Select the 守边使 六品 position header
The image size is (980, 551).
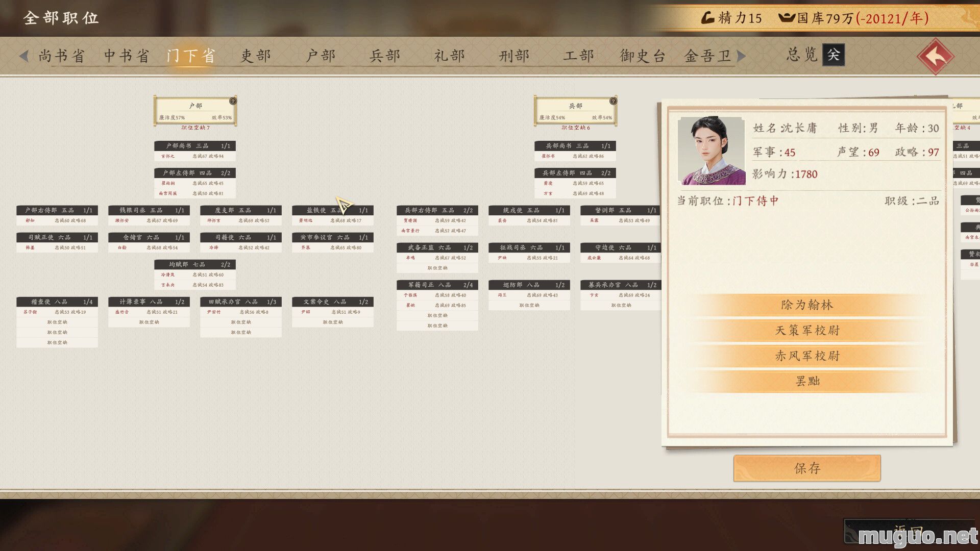tap(620, 247)
